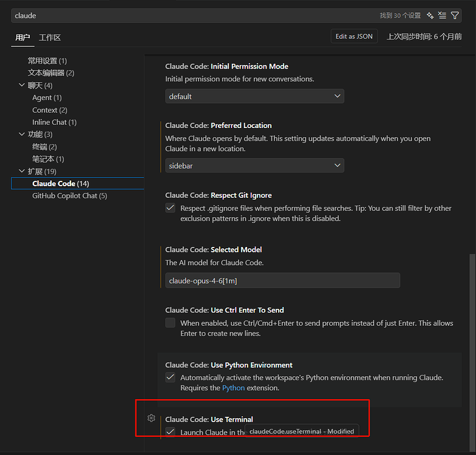Click the AI settings search sparkle icon
This screenshot has width=476, height=455.
coord(430,16)
